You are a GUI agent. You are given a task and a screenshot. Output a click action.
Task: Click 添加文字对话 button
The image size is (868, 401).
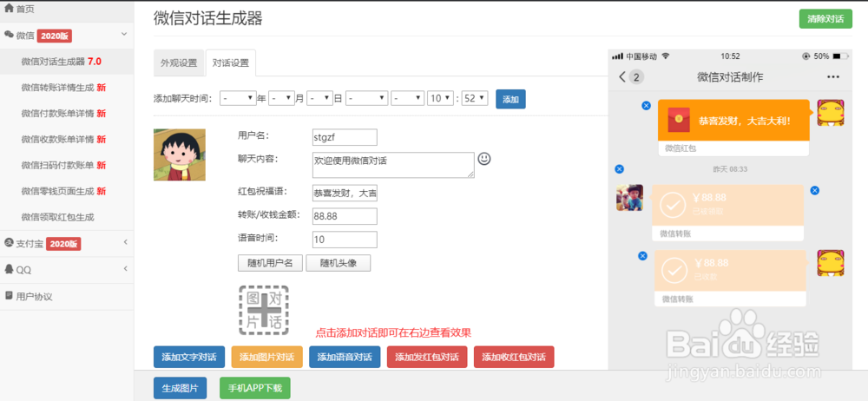[189, 358]
